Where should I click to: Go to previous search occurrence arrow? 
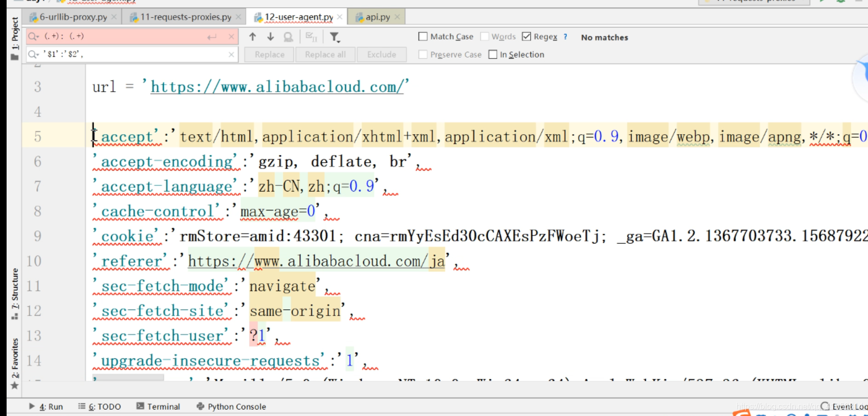click(252, 36)
